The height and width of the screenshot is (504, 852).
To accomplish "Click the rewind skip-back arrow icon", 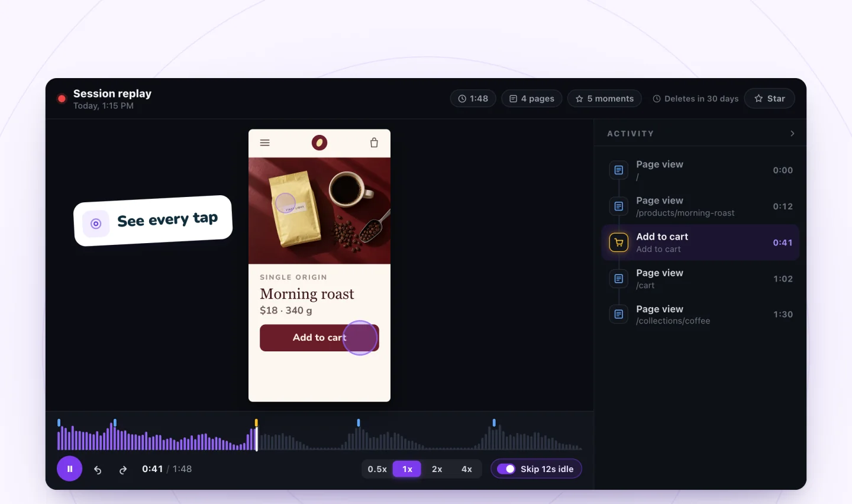I will (98, 470).
